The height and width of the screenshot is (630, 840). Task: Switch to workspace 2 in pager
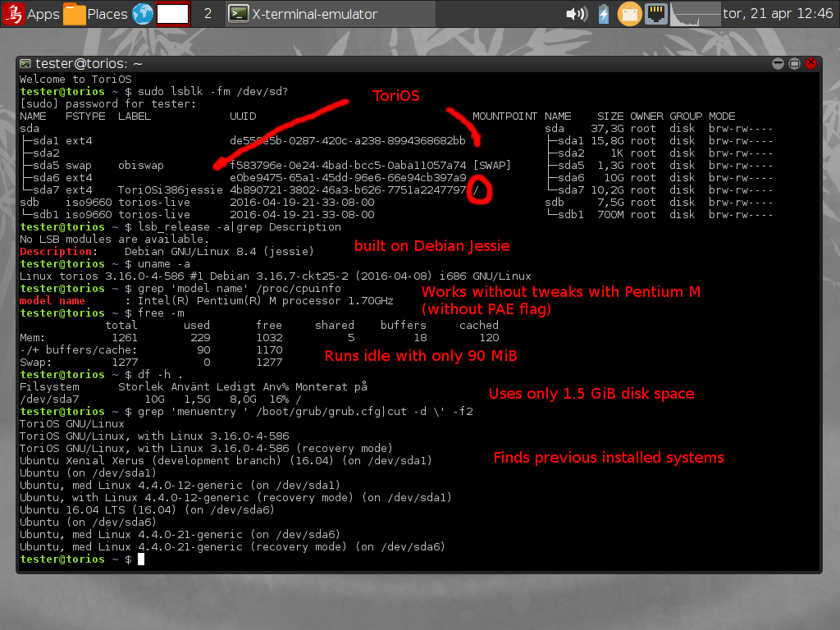click(x=208, y=14)
